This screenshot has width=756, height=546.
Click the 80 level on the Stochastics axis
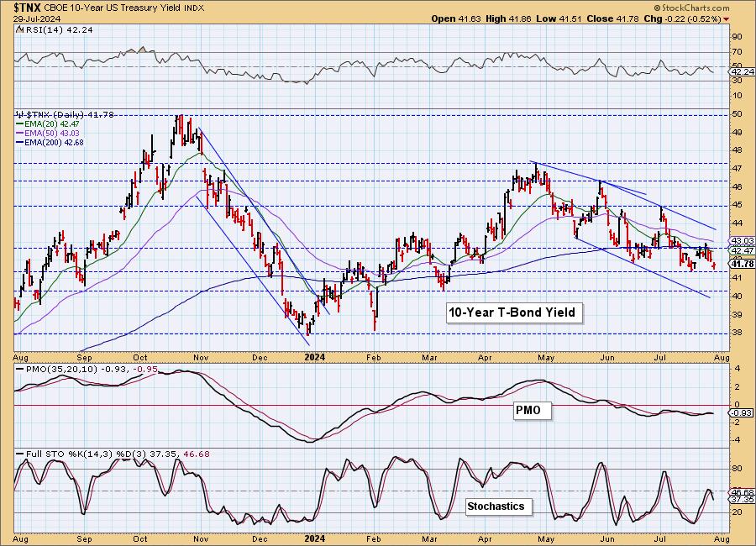[x=737, y=469]
